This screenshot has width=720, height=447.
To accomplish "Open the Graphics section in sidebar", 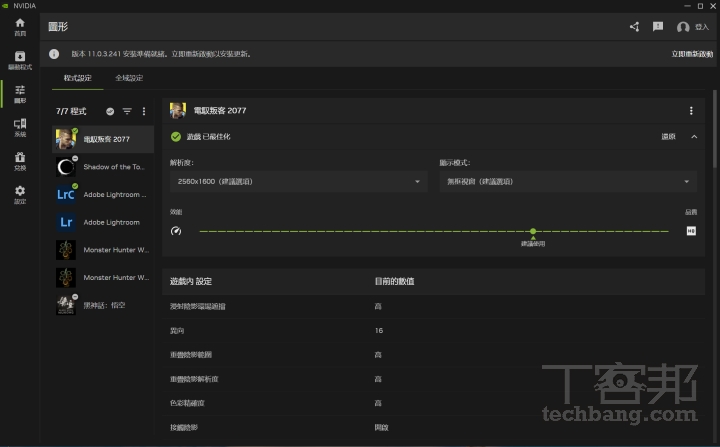I will [20, 94].
